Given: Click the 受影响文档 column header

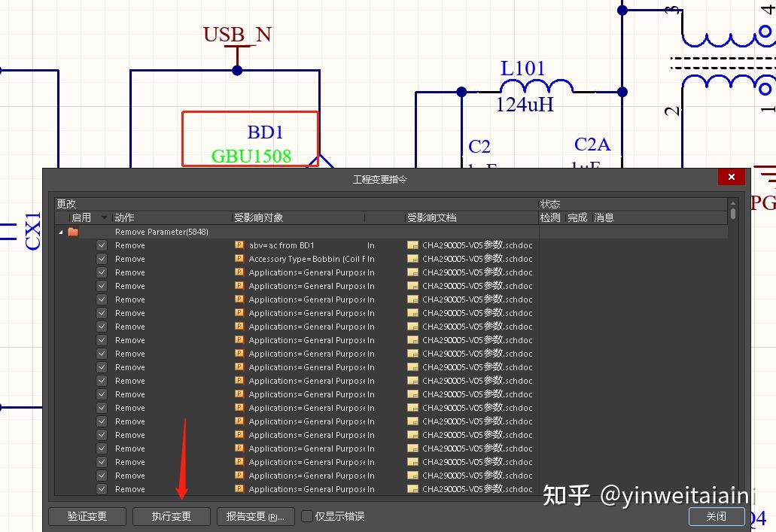Looking at the screenshot, I should click(431, 217).
